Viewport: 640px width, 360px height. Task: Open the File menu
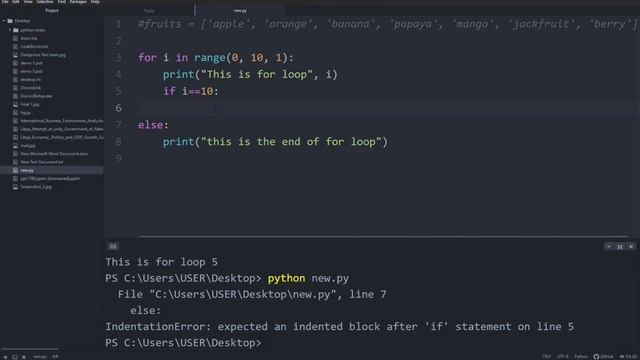[5, 2]
